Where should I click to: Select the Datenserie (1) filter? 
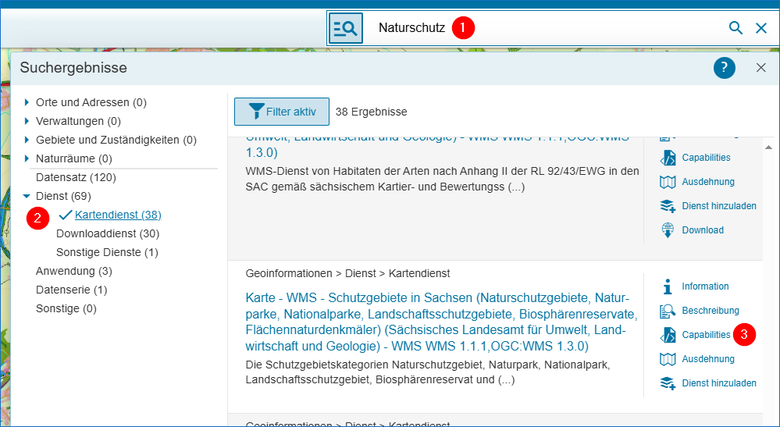71,290
